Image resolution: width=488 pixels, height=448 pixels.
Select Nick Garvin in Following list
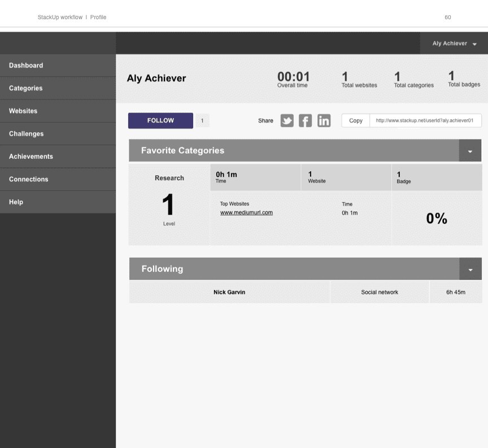229,292
